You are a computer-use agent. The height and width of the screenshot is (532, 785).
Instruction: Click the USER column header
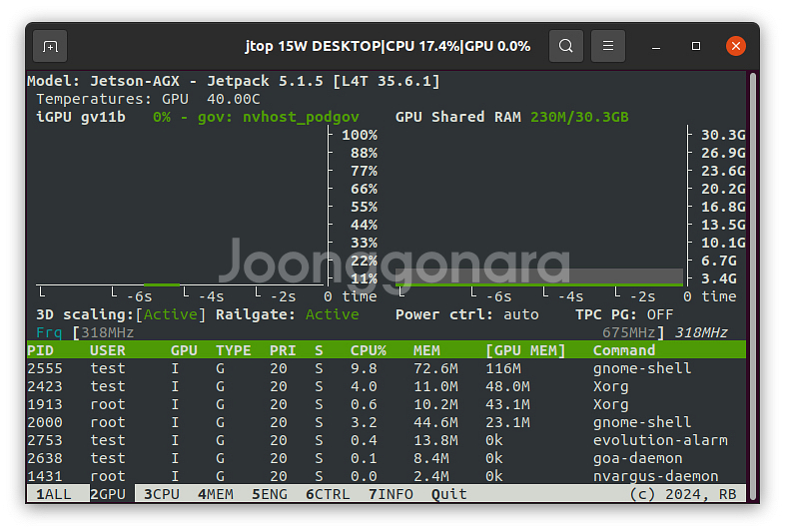point(108,350)
